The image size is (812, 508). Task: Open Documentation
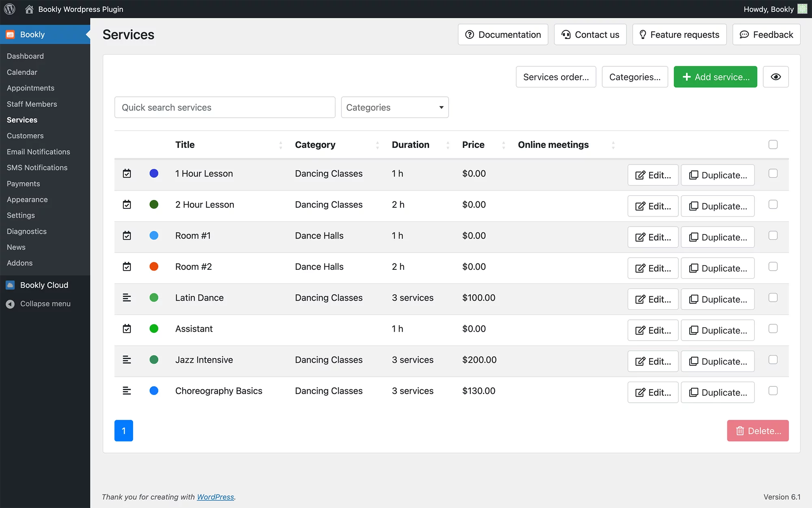(x=503, y=35)
